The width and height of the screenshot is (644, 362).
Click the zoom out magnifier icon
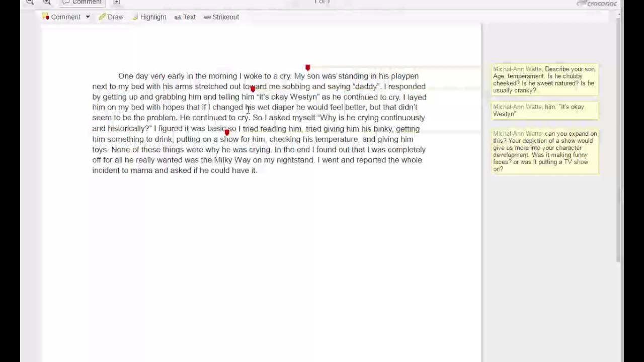(30, 3)
